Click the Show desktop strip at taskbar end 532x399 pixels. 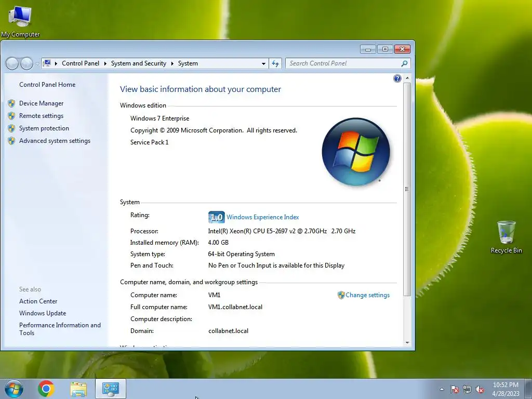[528, 389]
